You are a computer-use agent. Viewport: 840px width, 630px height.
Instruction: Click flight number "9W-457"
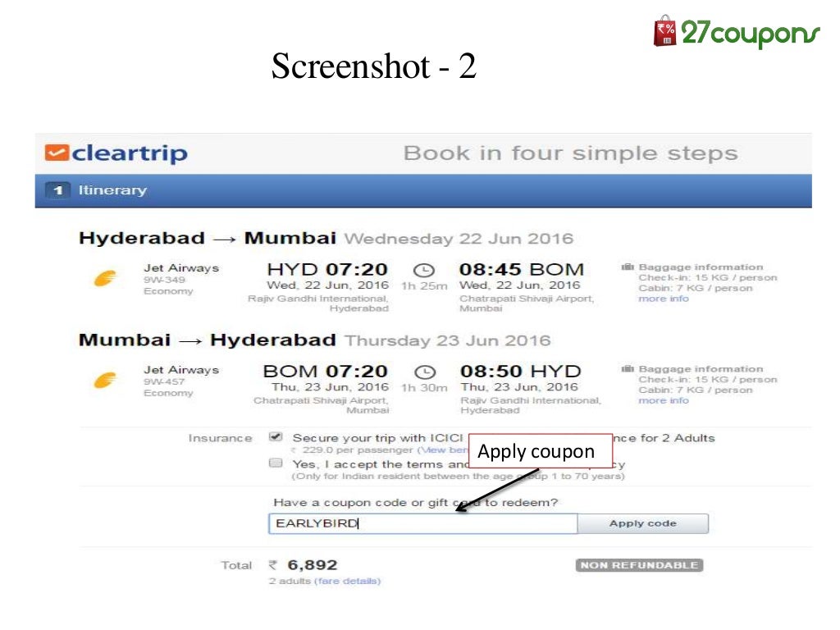coord(164,381)
